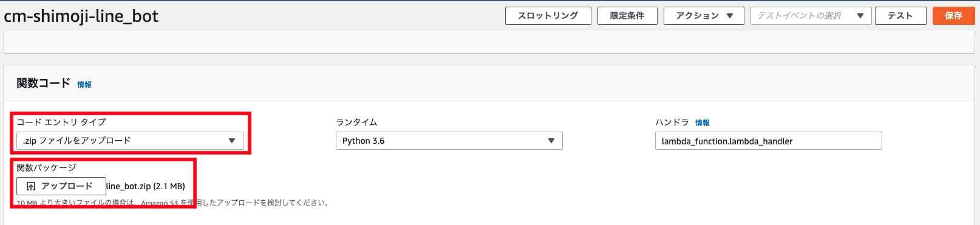Viewport: 980px width, 225px height.
Task: Click the cm-shimoji-line_bot function title
Action: [x=81, y=16]
